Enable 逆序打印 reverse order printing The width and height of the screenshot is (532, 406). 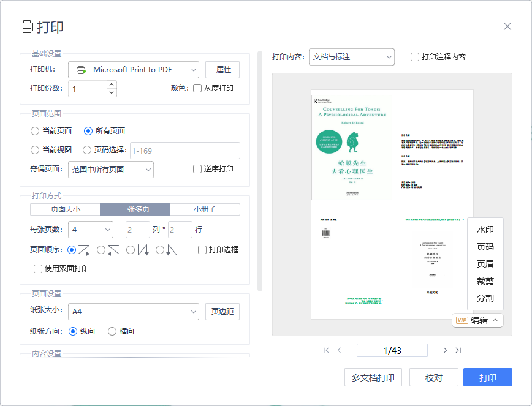(197, 169)
